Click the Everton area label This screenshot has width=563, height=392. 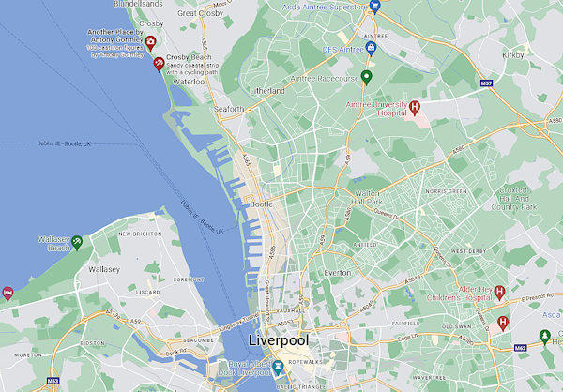[338, 273]
